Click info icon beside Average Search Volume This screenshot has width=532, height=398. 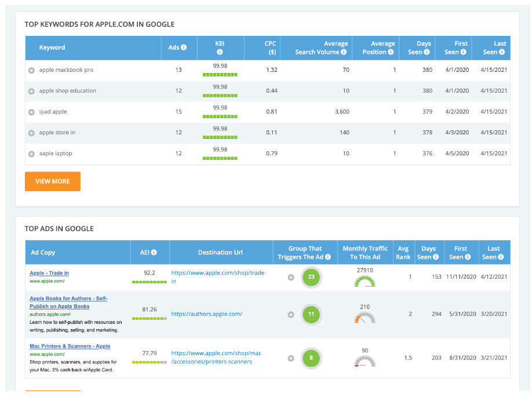[x=344, y=52]
